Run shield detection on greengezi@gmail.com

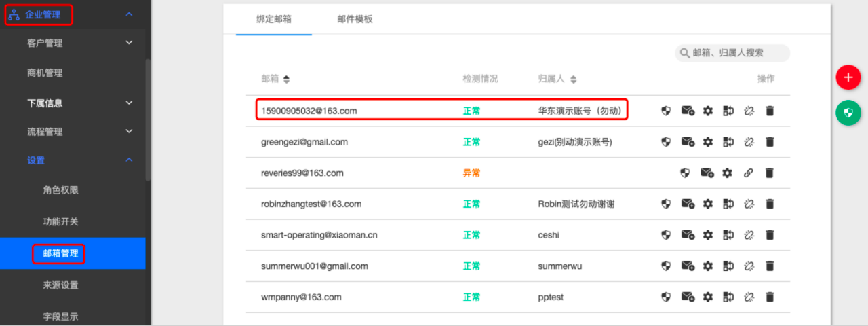coord(666,142)
